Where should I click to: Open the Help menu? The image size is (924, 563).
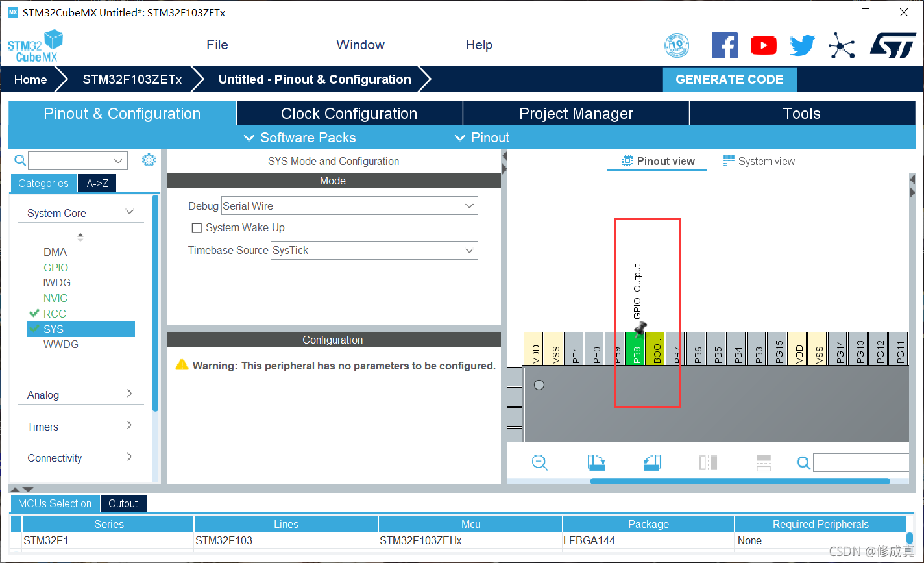[x=479, y=45]
